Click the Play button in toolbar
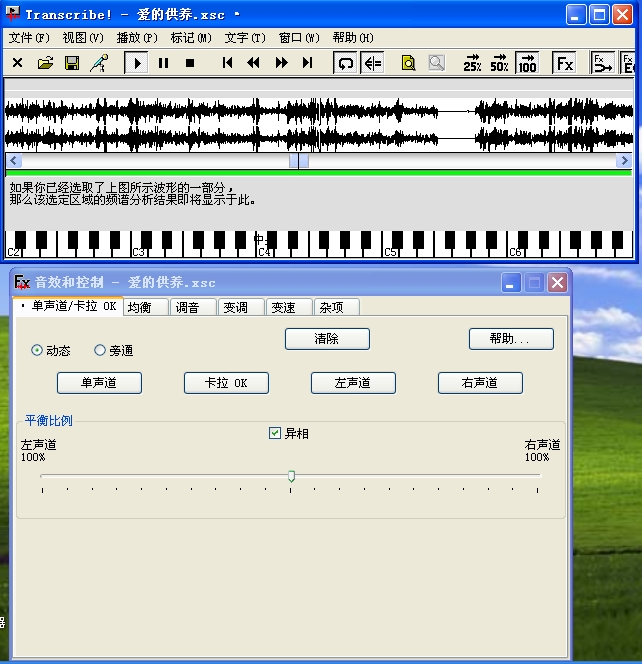642x664 pixels. (136, 63)
